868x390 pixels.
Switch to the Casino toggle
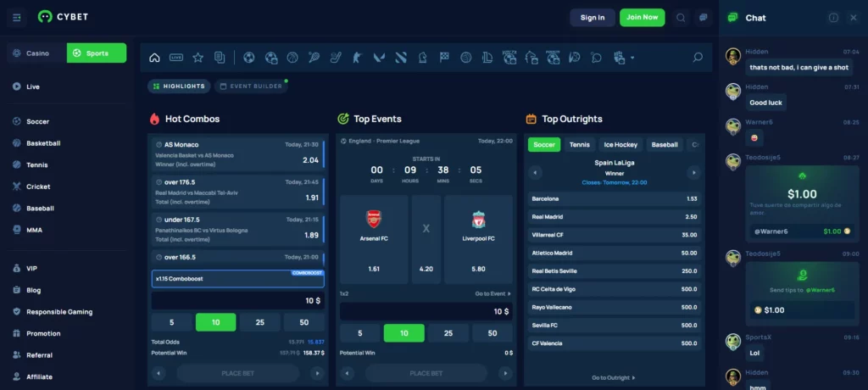tap(37, 53)
